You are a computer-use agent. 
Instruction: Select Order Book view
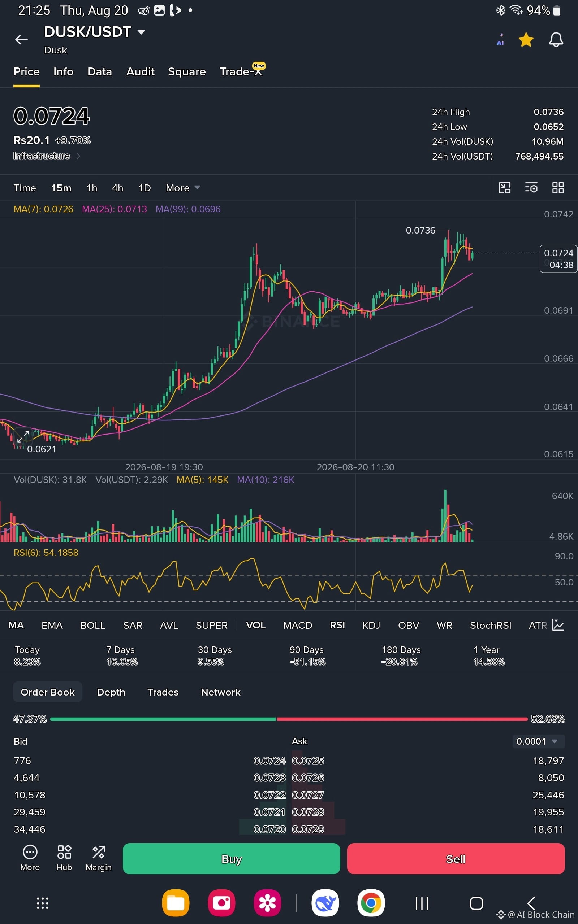tap(48, 692)
